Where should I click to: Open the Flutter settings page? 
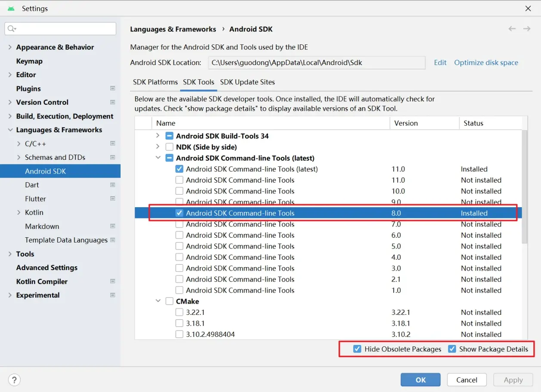pos(35,199)
